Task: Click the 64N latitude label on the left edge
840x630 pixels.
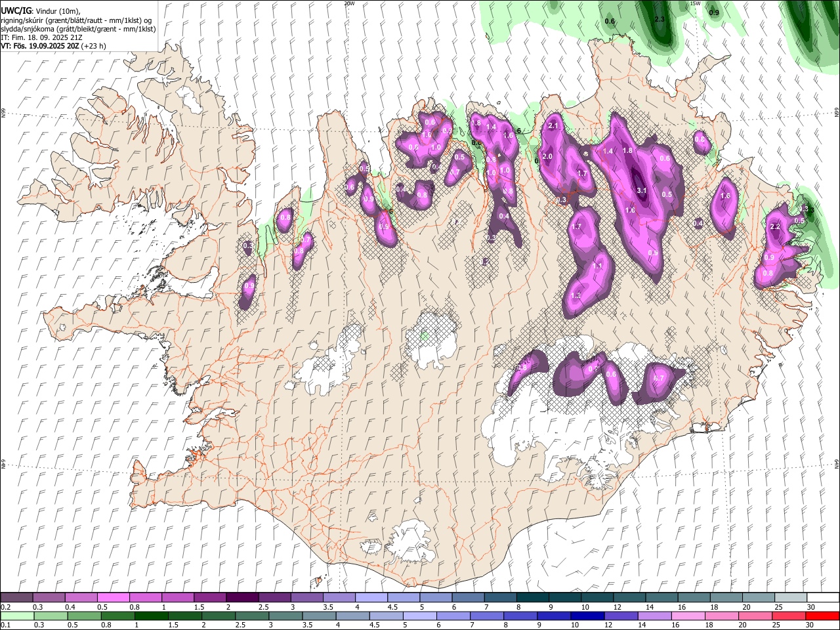Action: coord(3,463)
